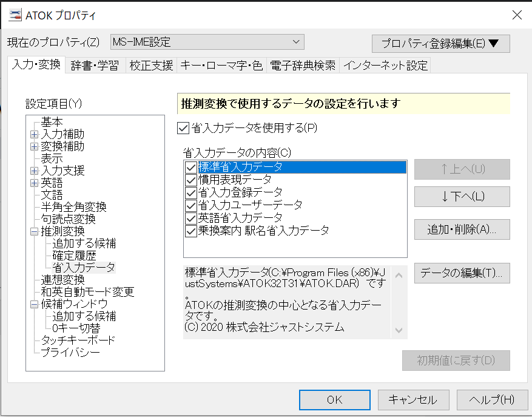Image resolution: width=532 pixels, height=417 pixels.
Task: Collapse the 推測変換 tree node
Action: 34,232
